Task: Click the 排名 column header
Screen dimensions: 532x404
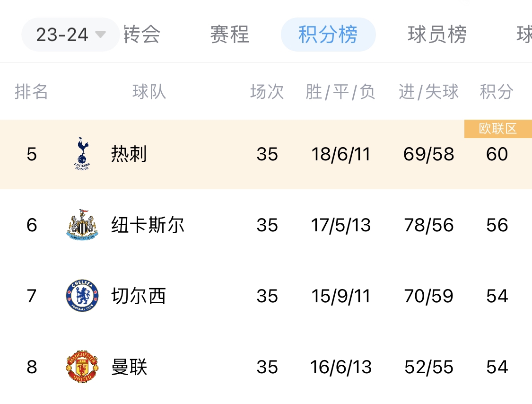Action: pos(31,91)
